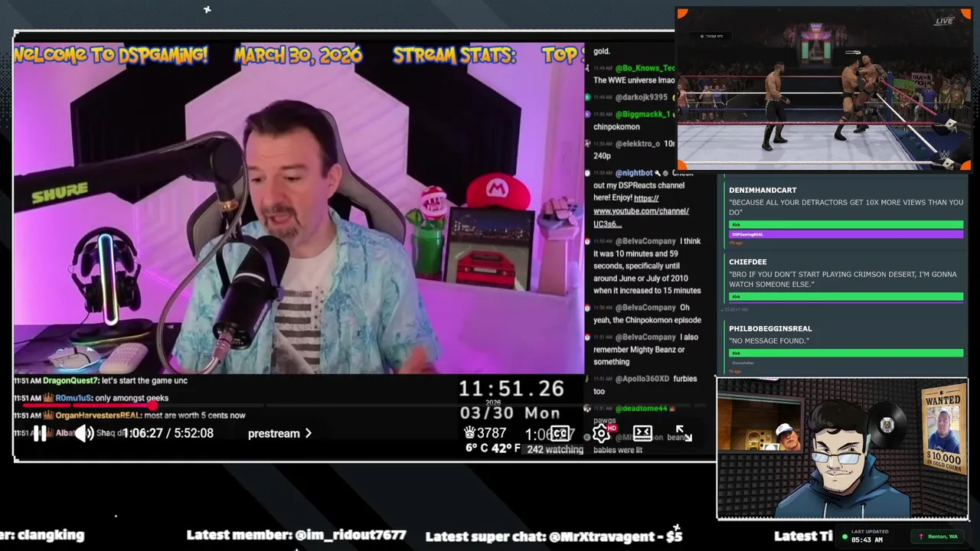Screen dimensions: 980x551
Task: Click the green Kick bar under CHIEFDEE
Action: pyautogui.click(x=846, y=296)
